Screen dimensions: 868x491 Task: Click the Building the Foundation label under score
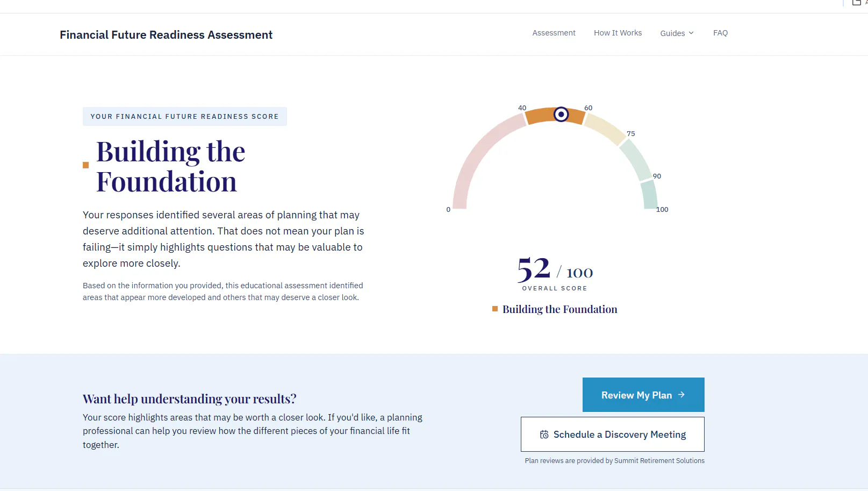[x=559, y=309]
